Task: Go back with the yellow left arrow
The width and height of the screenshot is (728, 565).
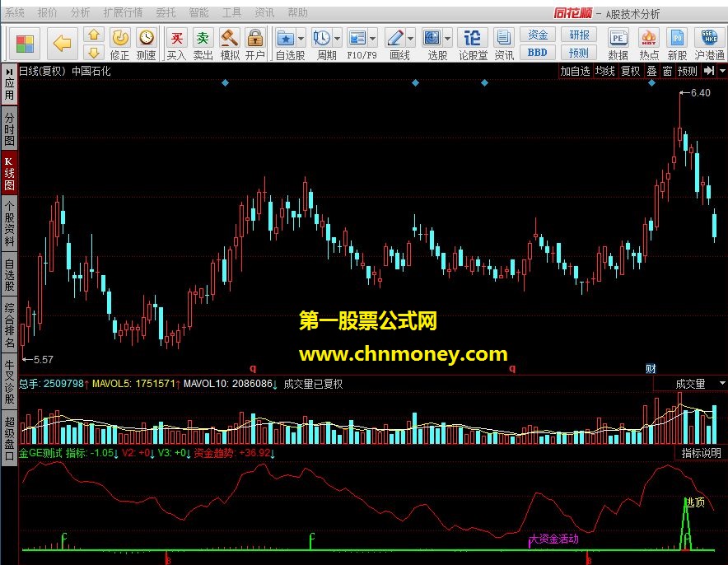Action: point(63,44)
